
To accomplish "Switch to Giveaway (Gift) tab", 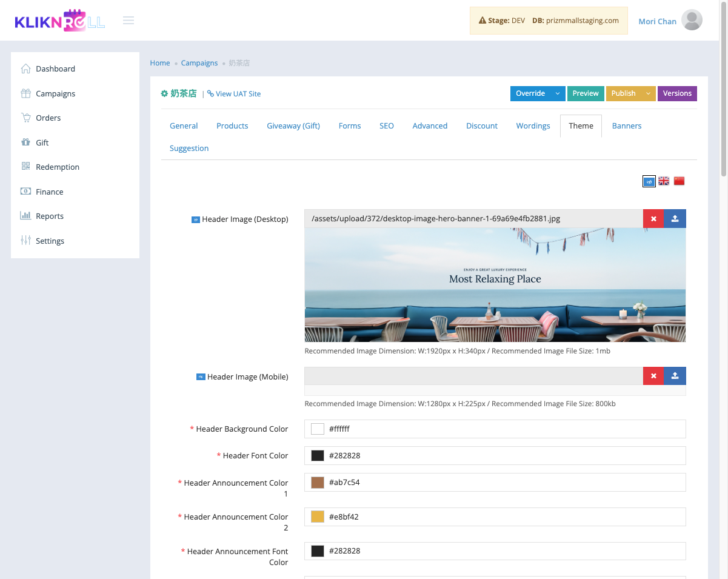I will pos(293,126).
